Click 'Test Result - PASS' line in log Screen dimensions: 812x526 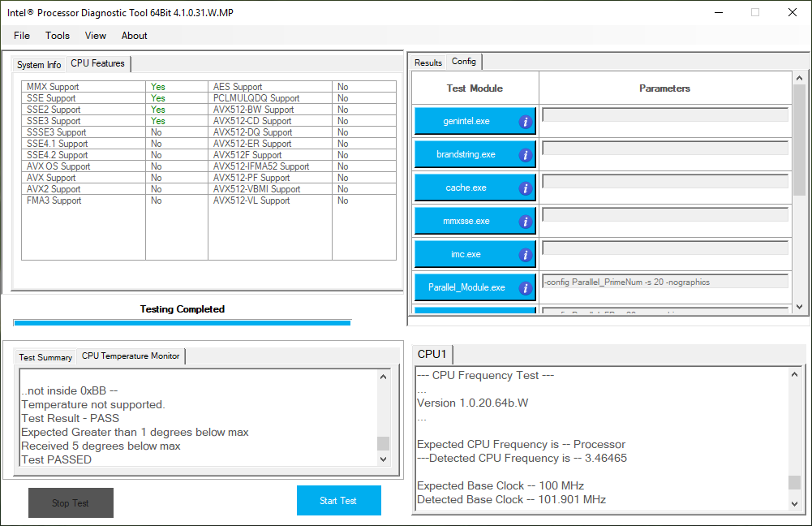coord(71,418)
